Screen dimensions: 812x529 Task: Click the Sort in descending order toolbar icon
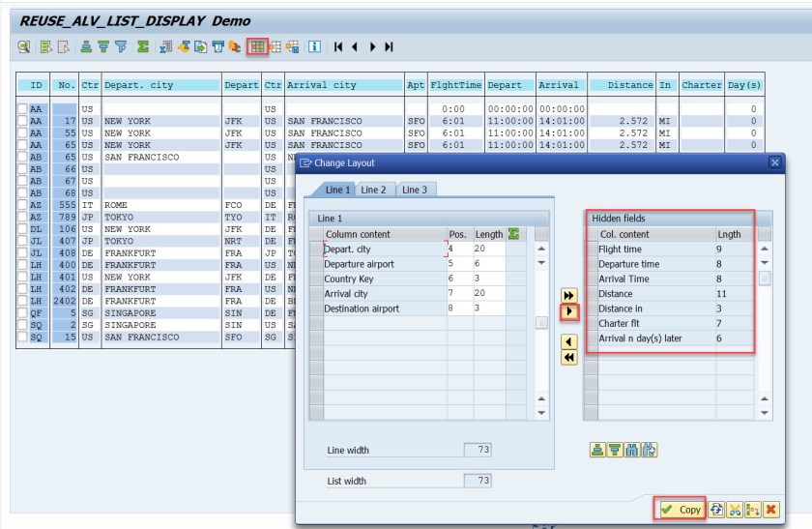pos(103,47)
